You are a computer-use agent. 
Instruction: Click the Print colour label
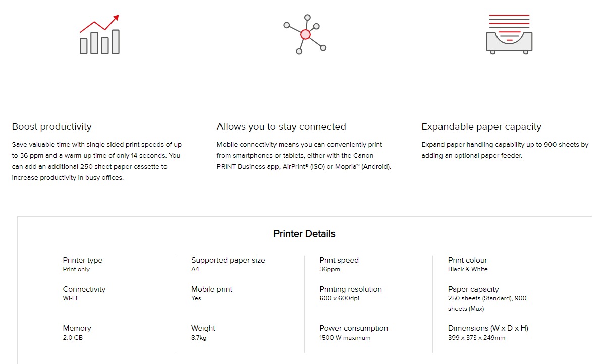(x=468, y=260)
